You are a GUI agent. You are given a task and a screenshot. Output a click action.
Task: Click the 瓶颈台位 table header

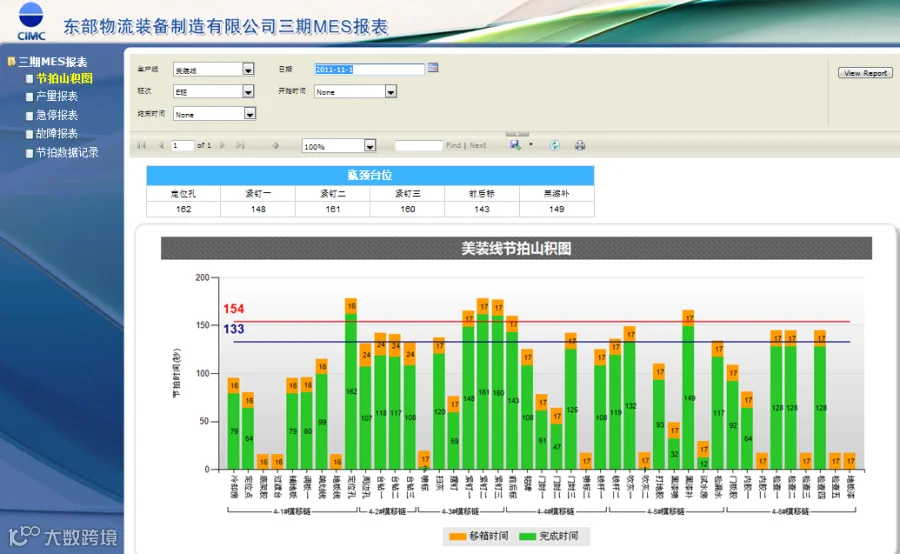tap(370, 175)
